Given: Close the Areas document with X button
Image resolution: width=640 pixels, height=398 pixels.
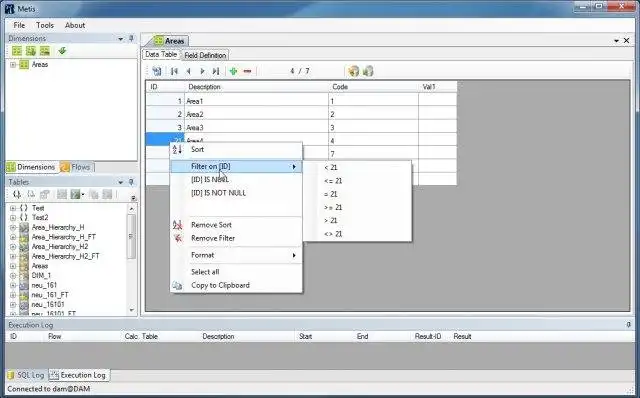Looking at the screenshot, I should point(627,41).
